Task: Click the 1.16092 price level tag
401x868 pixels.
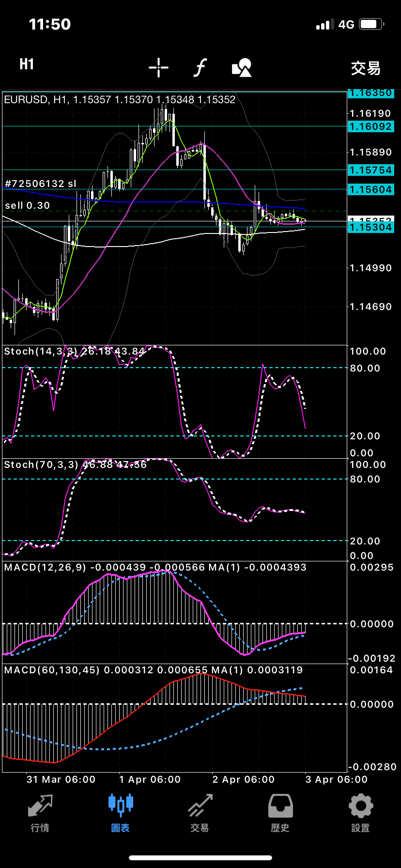Action: pyautogui.click(x=370, y=126)
